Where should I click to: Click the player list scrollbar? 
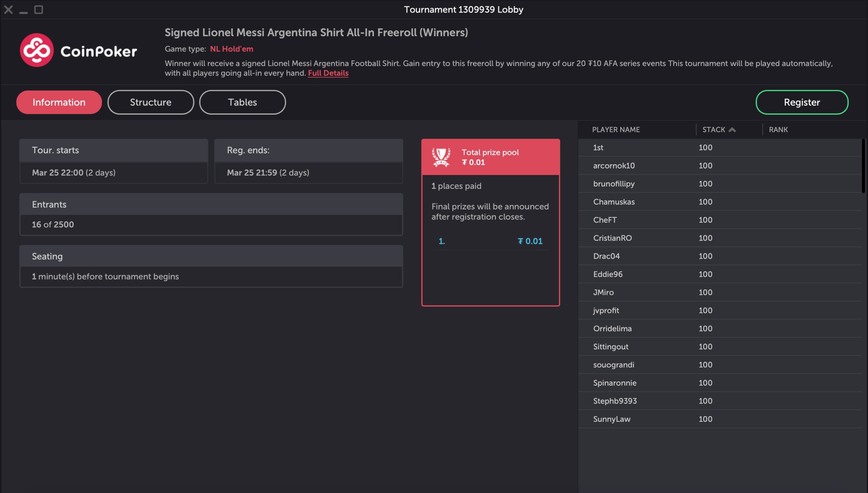(863, 165)
